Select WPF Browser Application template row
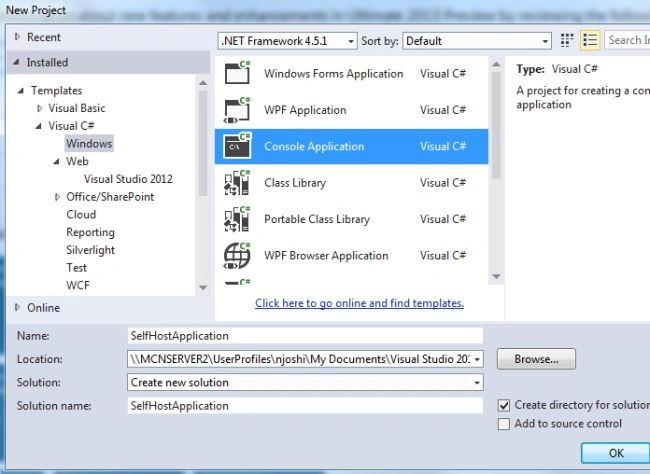Screen dimensions: 650x474 click(x=352, y=255)
